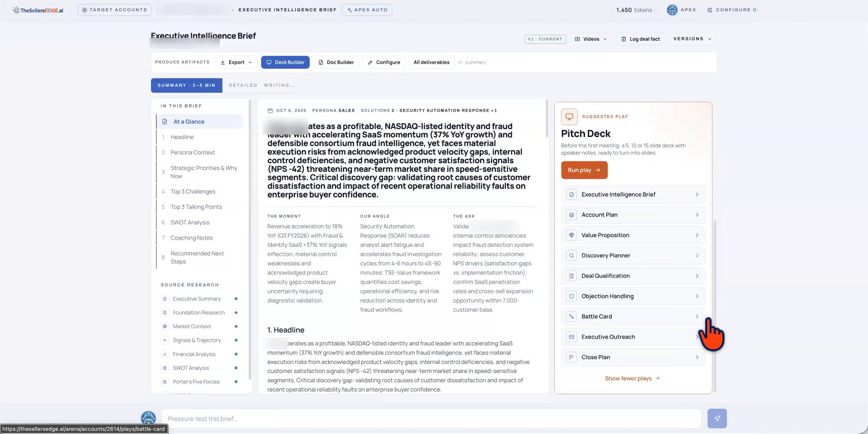Click the Battle Card sword icon
Screen dimensions: 868x434
571,316
